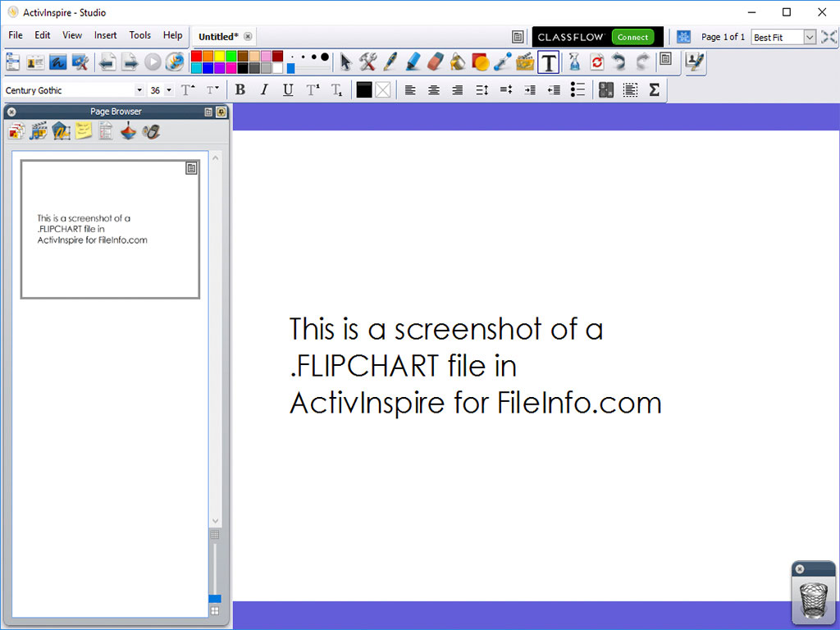Viewport: 840px width, 630px height.
Task: Open the Voting Browser device icon
Action: [151, 131]
